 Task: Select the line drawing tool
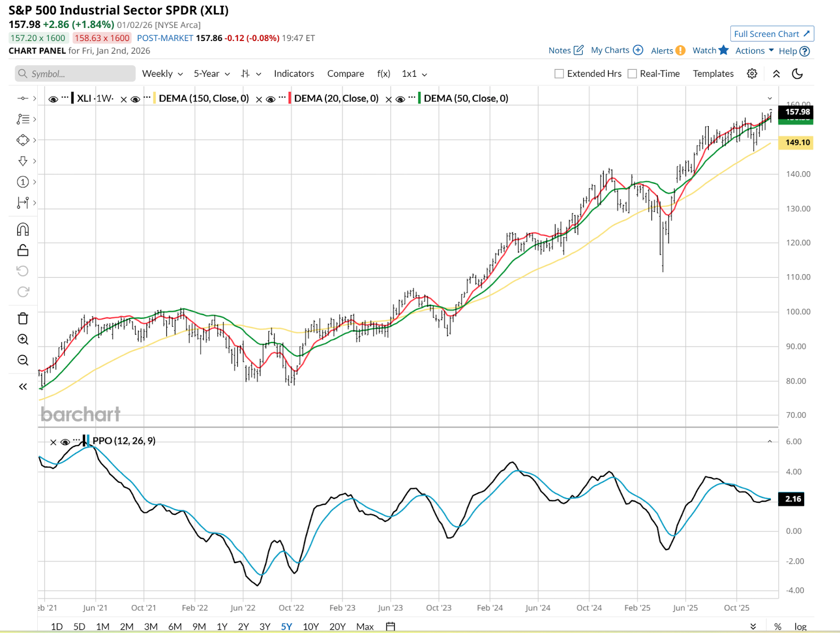(x=23, y=98)
